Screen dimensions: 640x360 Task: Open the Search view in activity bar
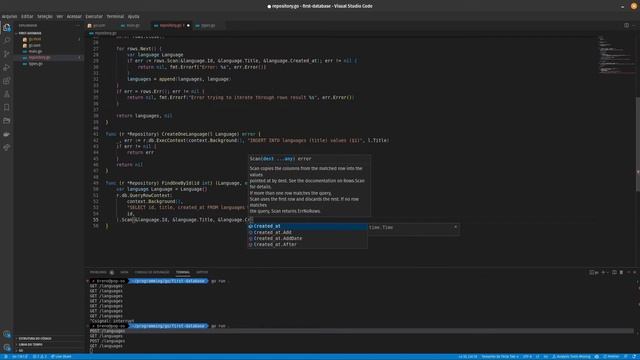(x=7, y=40)
